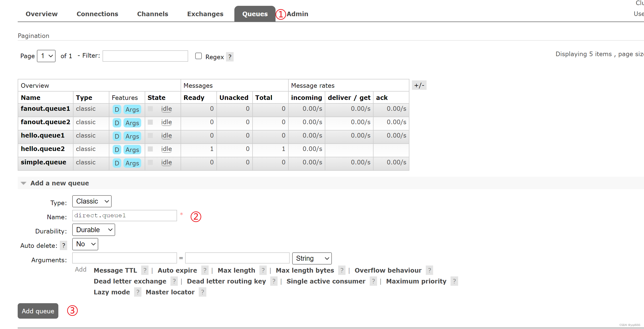Viewport: 644px width, 329px height.
Task: Click the help icon for Dead letter exchange
Action: pos(174,281)
